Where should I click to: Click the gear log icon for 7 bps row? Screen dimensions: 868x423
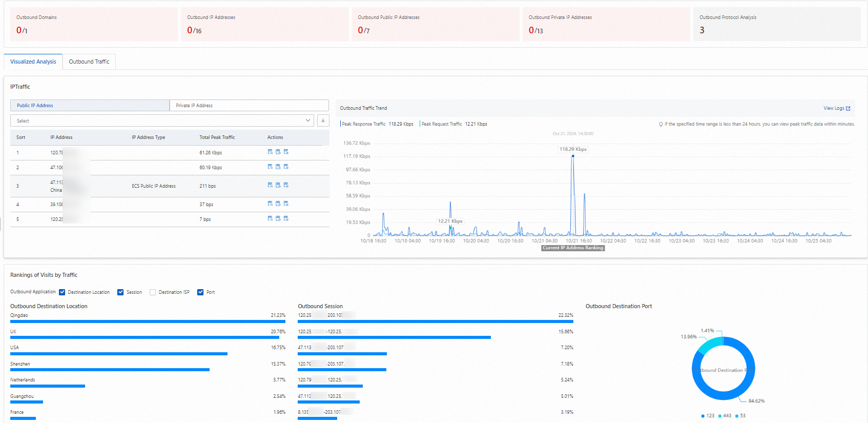click(286, 218)
